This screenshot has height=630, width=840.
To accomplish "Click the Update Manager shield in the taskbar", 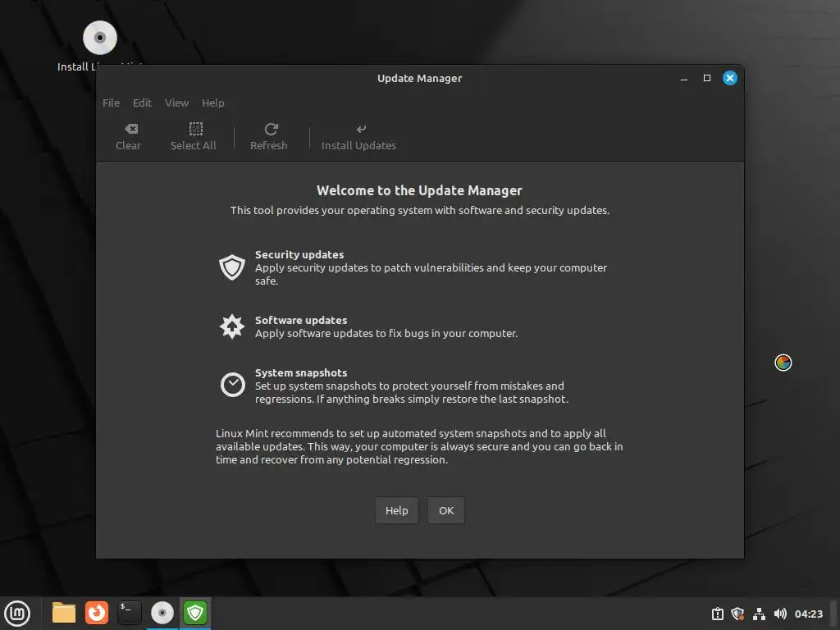I will pos(195,613).
